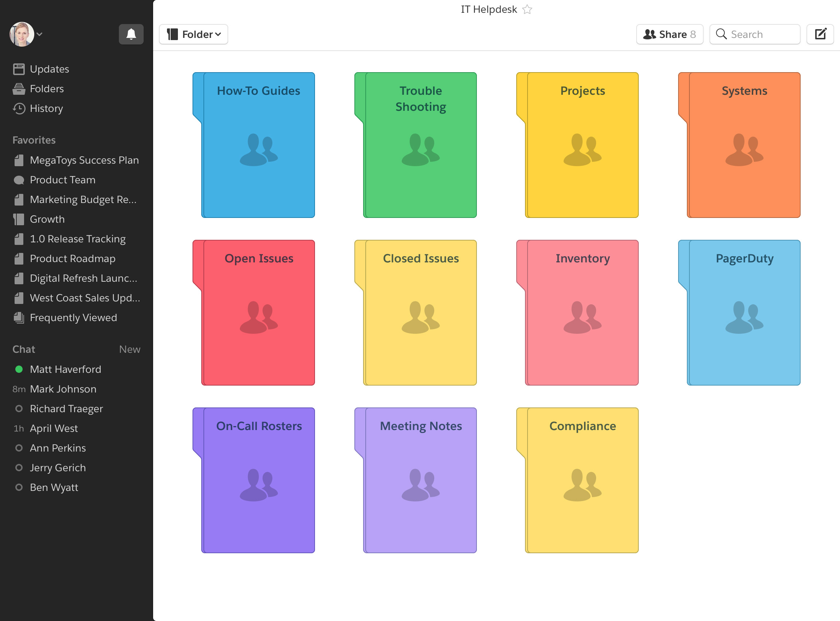The image size is (840, 621).
Task: Open chat with Matt Haverford
Action: click(x=65, y=369)
